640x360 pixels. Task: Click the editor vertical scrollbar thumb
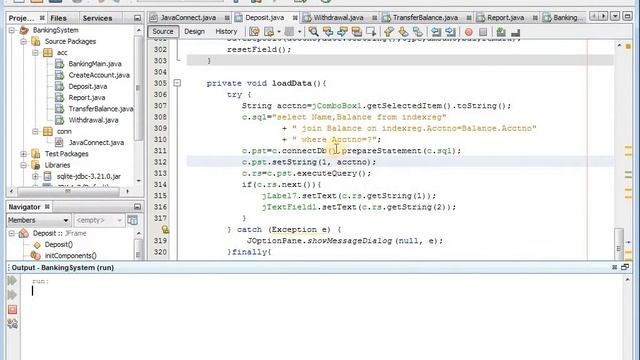coord(619,244)
